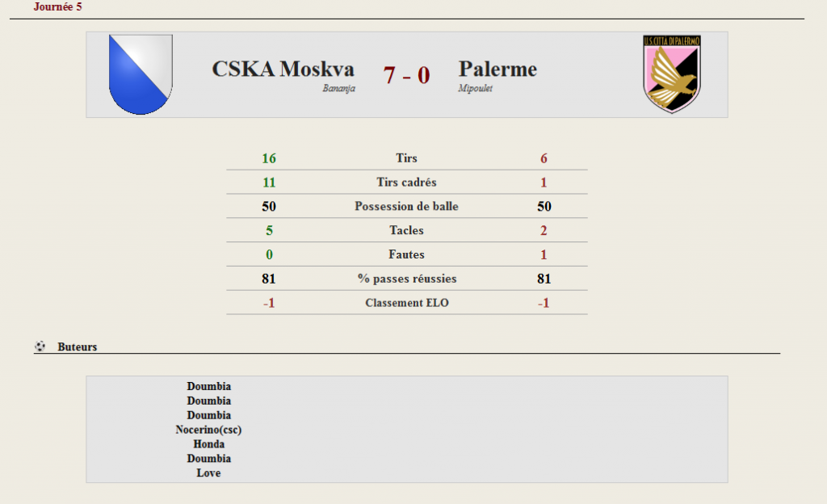Screen dimensions: 827x504
Task: Select scorer Nocerino(csc) in the list
Action: [x=209, y=430]
